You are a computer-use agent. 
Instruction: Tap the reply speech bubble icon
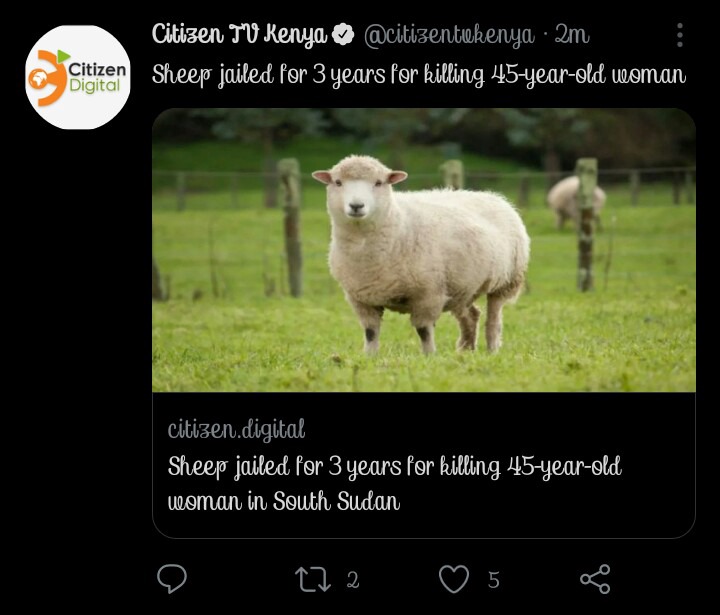[x=172, y=579]
